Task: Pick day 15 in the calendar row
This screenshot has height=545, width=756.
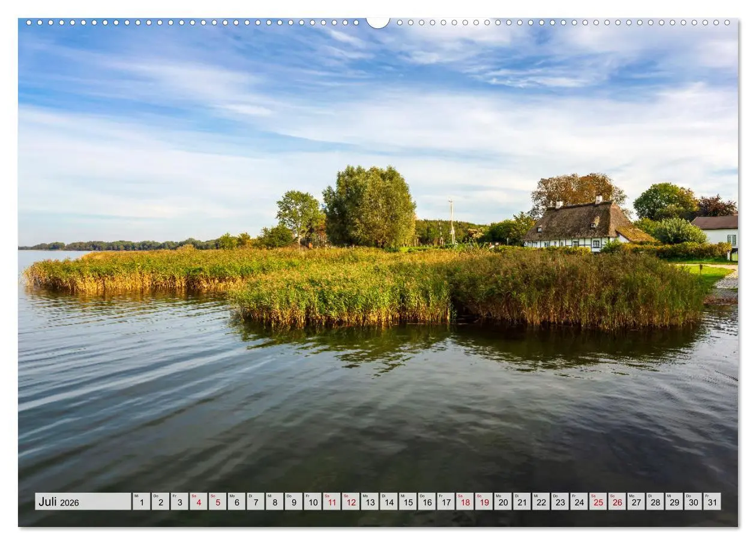Action: click(x=407, y=502)
